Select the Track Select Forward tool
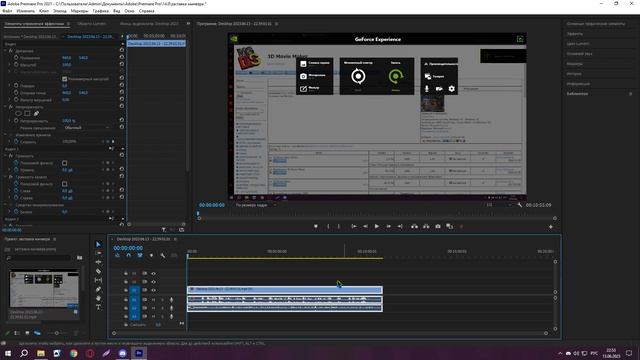 (98, 253)
